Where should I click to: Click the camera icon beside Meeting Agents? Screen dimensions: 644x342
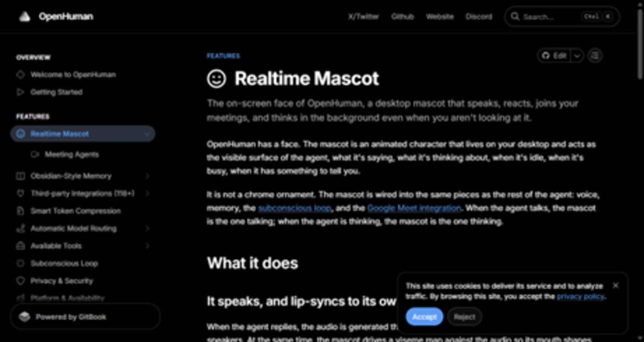(x=35, y=154)
